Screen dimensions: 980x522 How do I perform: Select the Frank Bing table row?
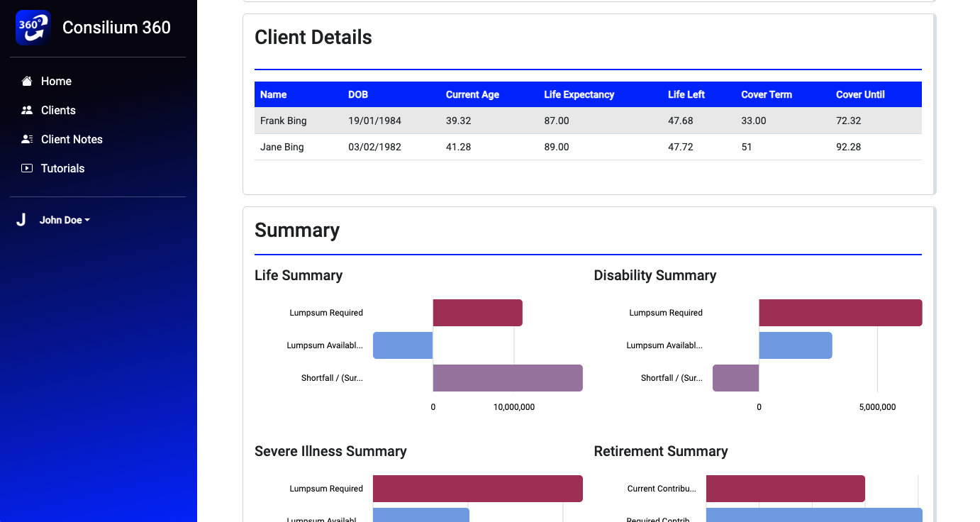click(x=587, y=121)
